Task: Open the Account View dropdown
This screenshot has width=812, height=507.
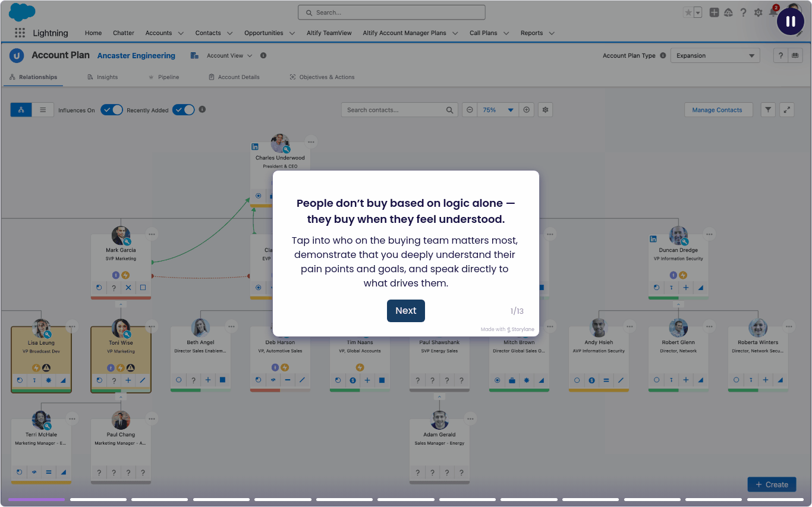Action: point(229,55)
